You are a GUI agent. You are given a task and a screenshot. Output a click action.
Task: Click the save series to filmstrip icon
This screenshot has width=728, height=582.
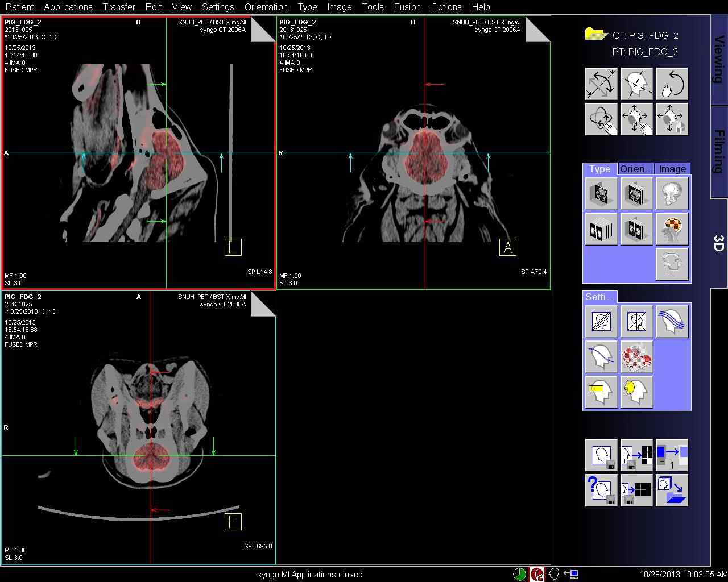636,490
